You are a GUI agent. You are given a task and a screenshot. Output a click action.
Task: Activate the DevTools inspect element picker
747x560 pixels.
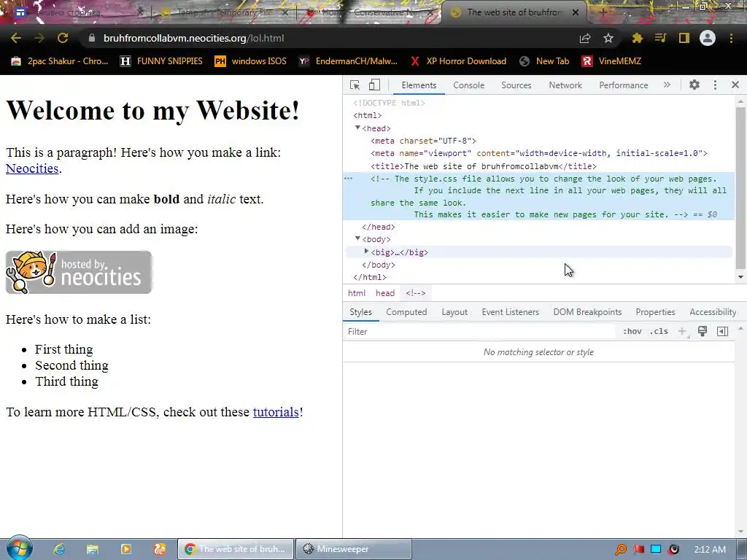click(x=355, y=85)
